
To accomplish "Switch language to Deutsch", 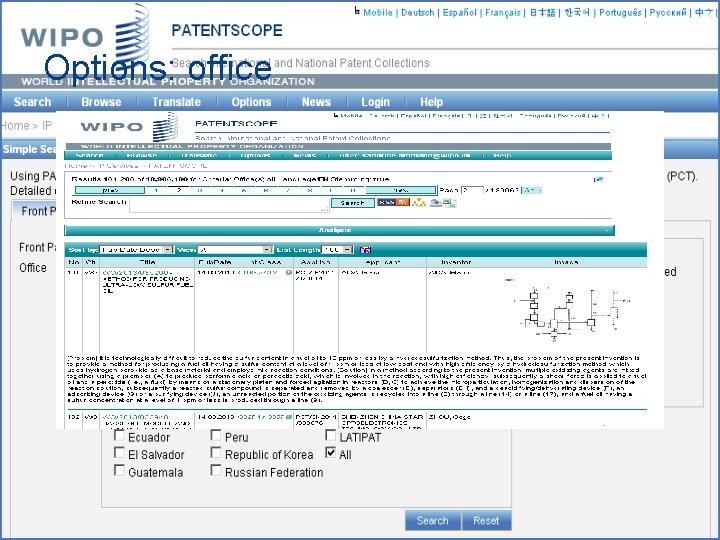I will pyautogui.click(x=417, y=12).
